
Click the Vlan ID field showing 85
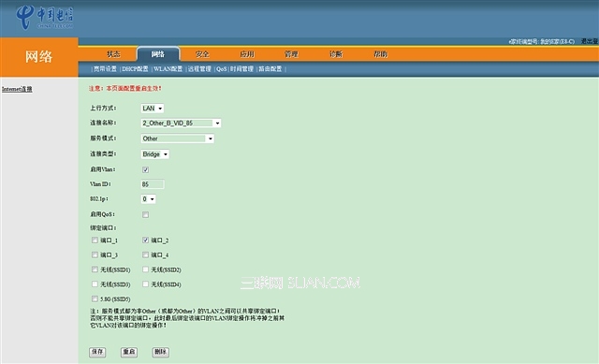[153, 184]
